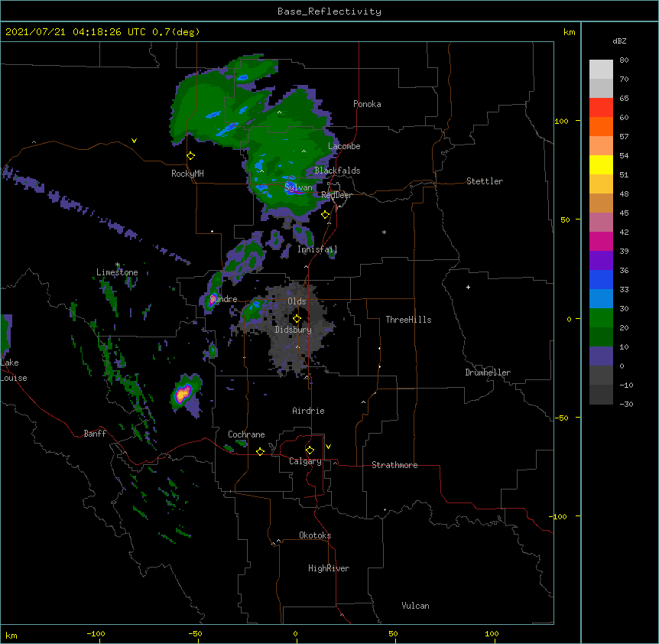Click the Base_Reflectivity title text

coord(329,11)
